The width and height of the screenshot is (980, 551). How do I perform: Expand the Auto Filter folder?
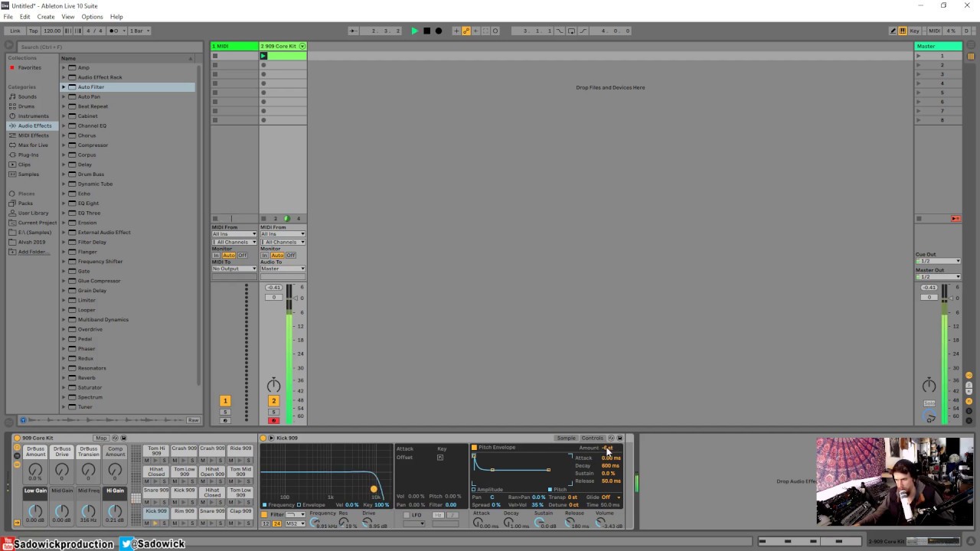point(64,87)
